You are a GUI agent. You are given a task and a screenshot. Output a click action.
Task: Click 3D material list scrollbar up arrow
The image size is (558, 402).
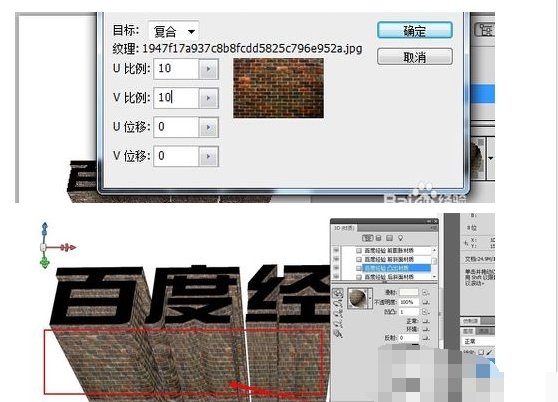point(434,250)
